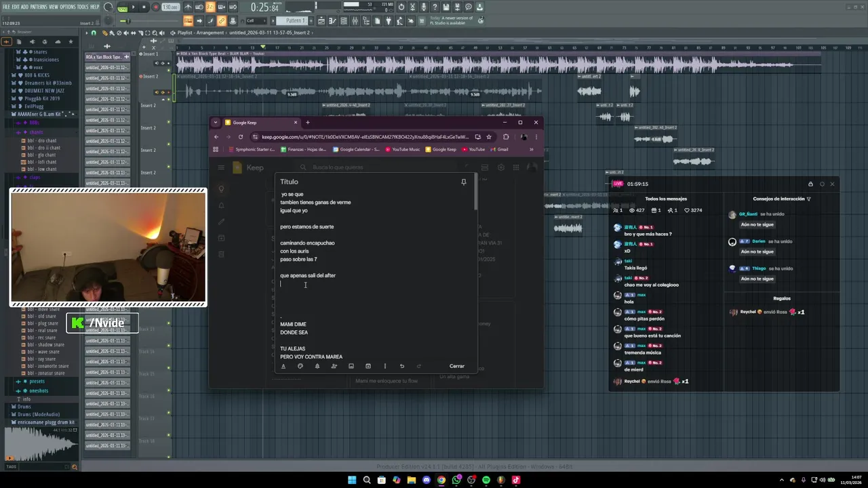Stop playback in FL Studio transport
868x488 pixels.
click(144, 7)
